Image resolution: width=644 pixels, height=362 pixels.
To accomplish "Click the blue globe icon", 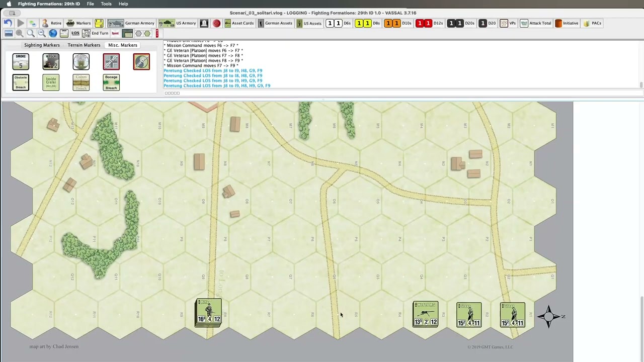I will click(53, 33).
